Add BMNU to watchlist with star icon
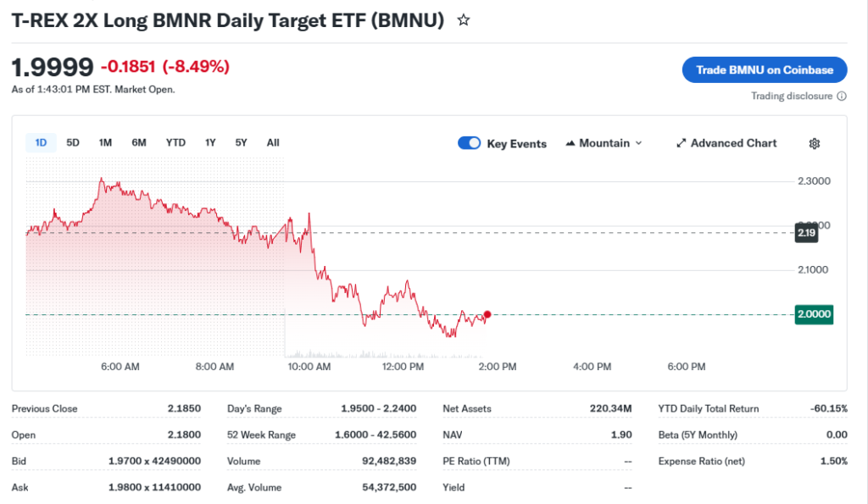The image size is (868, 504). tap(463, 20)
